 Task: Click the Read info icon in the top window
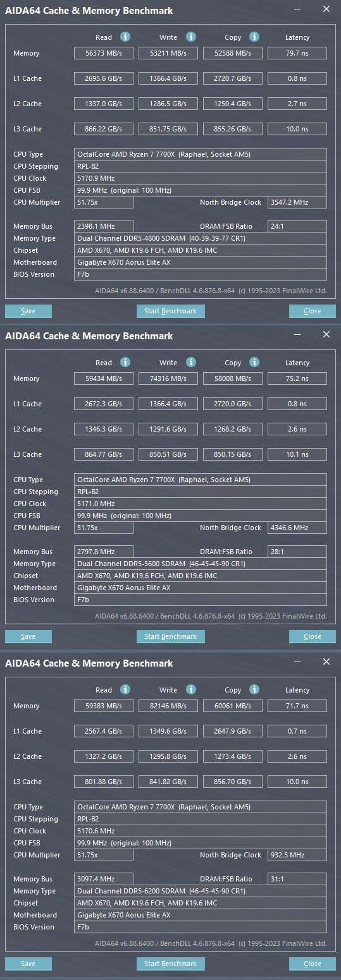[125, 37]
